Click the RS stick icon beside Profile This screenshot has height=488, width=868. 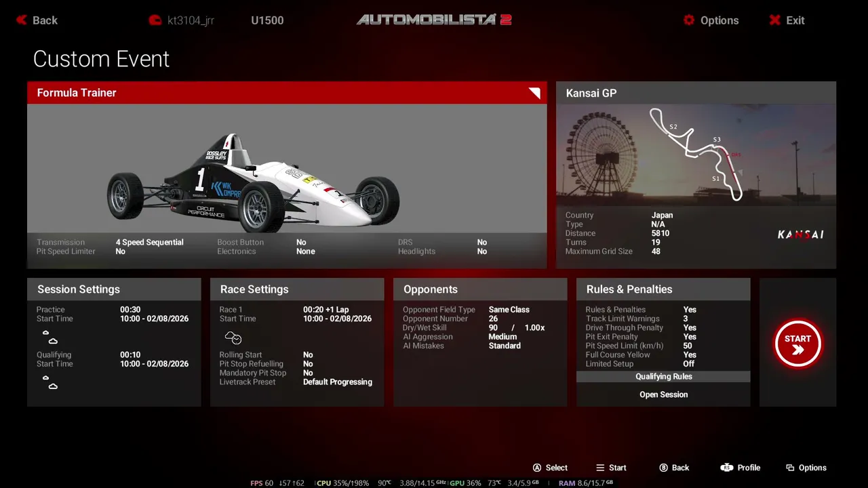pyautogui.click(x=726, y=468)
